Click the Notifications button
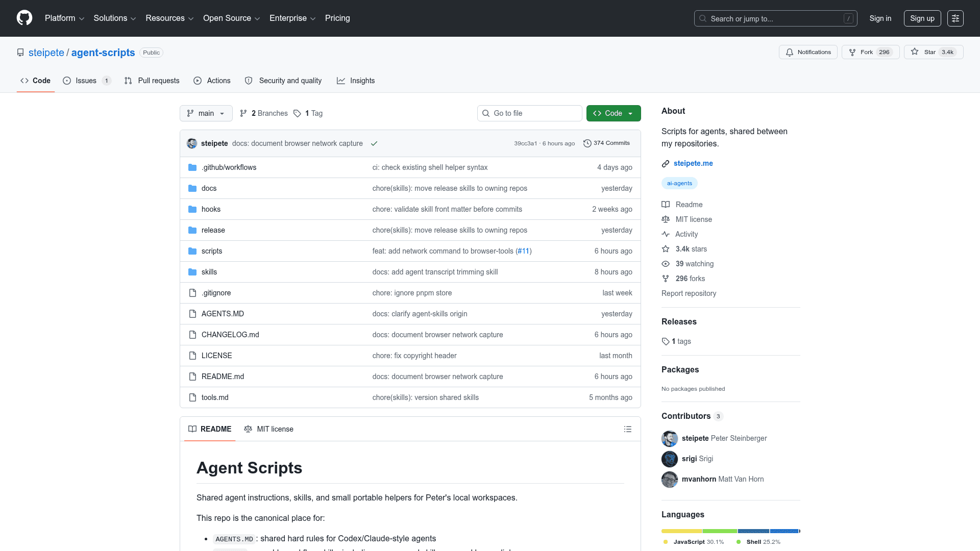The width and height of the screenshot is (980, 551). click(808, 52)
